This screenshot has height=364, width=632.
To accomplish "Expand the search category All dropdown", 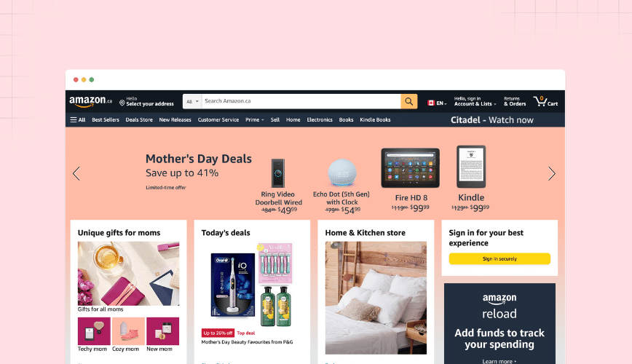I will 192,102.
